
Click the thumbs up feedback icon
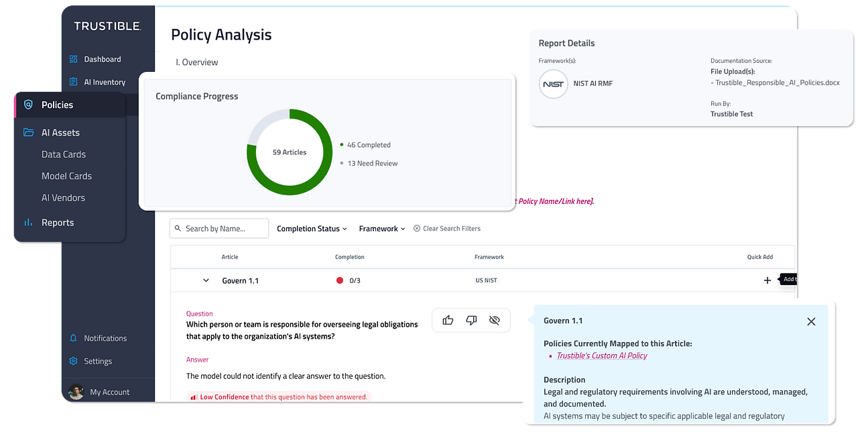tap(448, 320)
